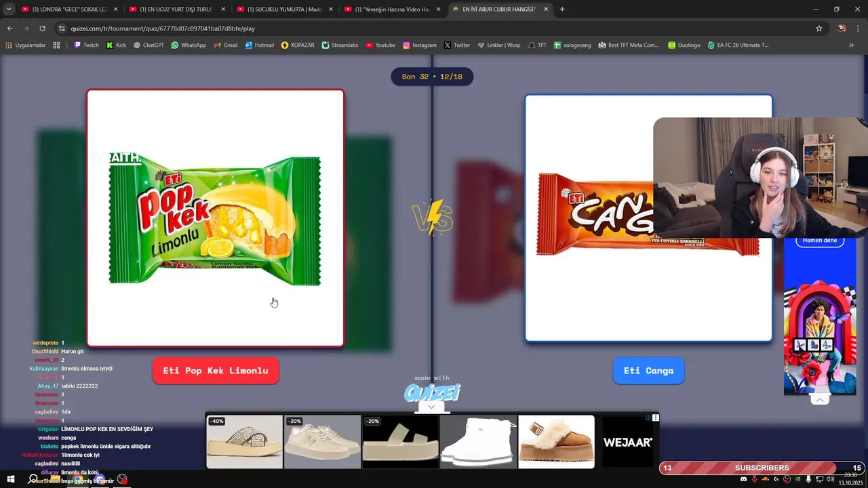The width and height of the screenshot is (868, 488).
Task: Open the EA FC 26 Ultimate bookmark
Action: coord(738,45)
